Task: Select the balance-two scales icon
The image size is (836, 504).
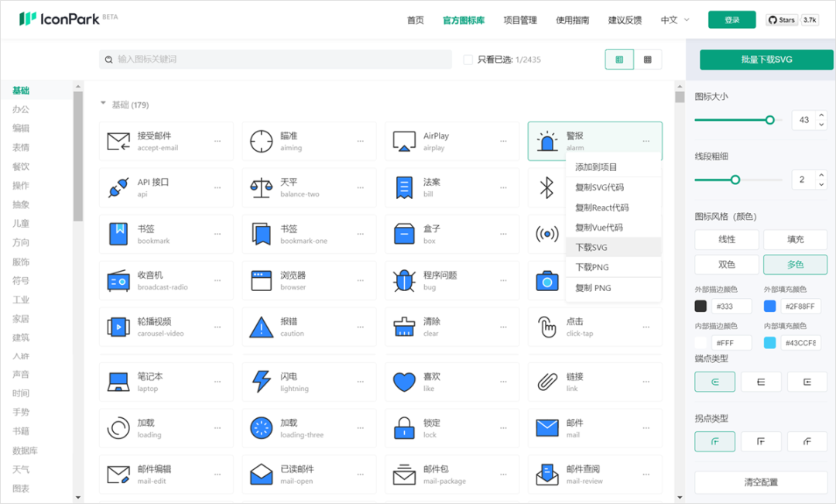Action: tap(262, 187)
